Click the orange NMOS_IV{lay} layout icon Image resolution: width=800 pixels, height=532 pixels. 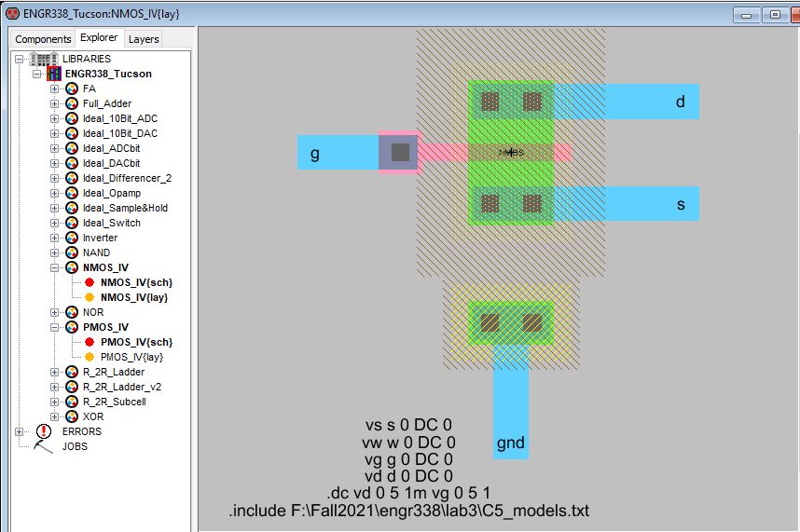click(90, 297)
